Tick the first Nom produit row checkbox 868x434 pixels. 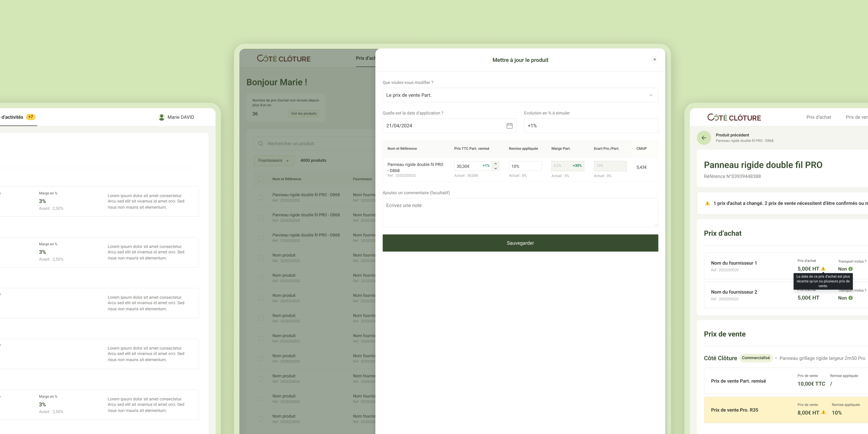[261, 258]
